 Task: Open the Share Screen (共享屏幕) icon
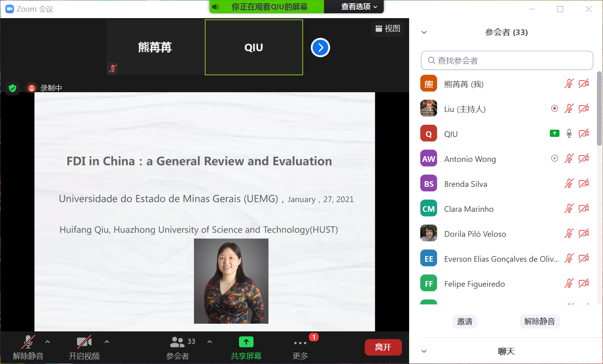(246, 342)
